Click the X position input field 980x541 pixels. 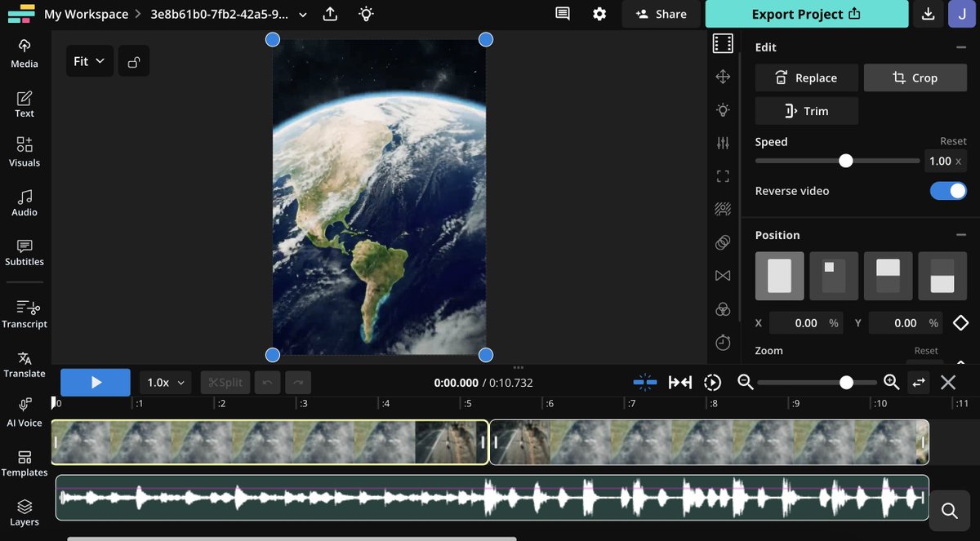pyautogui.click(x=806, y=323)
